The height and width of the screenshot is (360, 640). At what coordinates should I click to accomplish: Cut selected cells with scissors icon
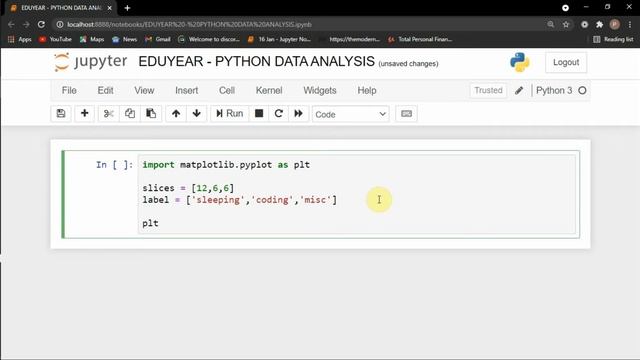click(x=109, y=113)
